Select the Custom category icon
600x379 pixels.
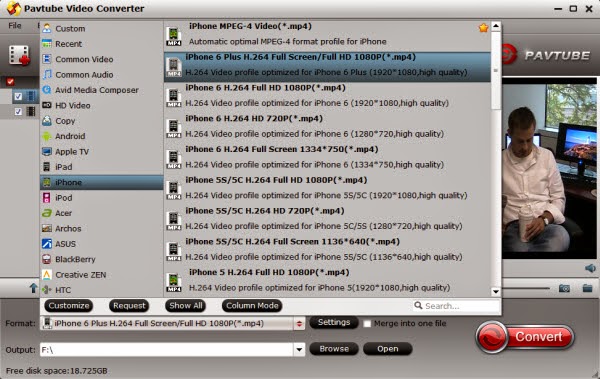coord(47,28)
